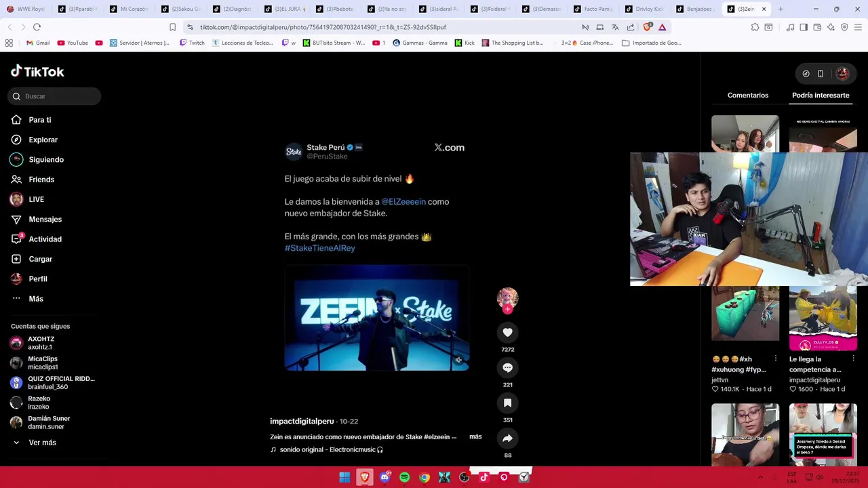Switch to WWE Royal browser tab

point(26,9)
